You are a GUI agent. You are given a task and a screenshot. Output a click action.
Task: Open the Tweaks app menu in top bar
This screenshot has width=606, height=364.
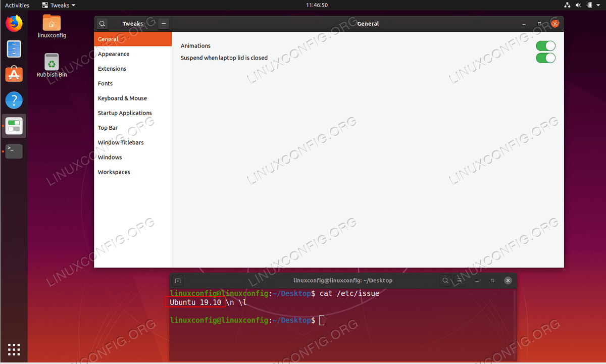tap(59, 5)
